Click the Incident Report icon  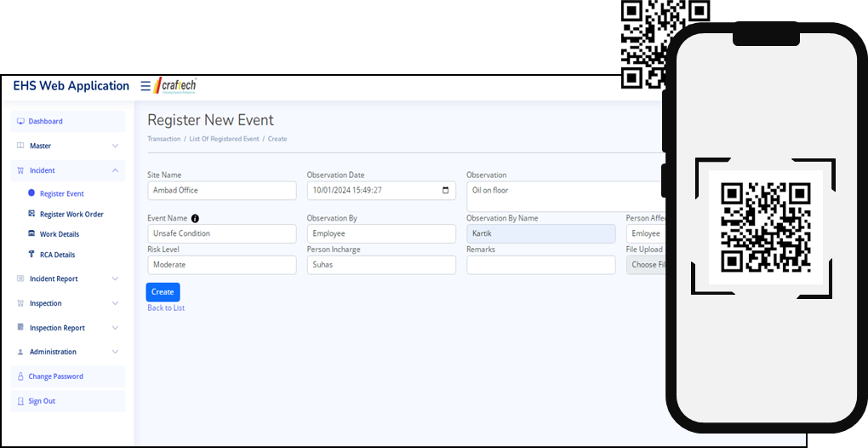point(20,279)
